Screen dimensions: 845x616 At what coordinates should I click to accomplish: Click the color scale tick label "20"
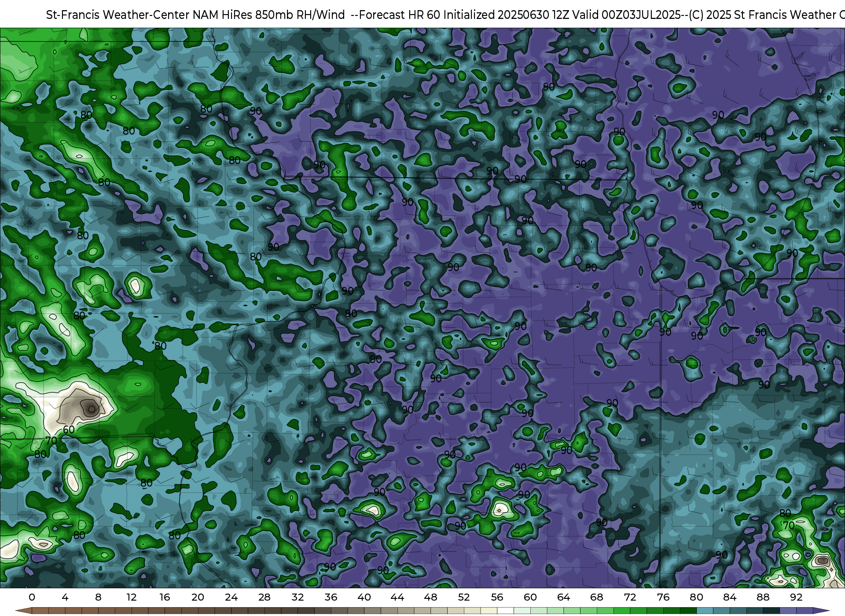[x=198, y=597]
